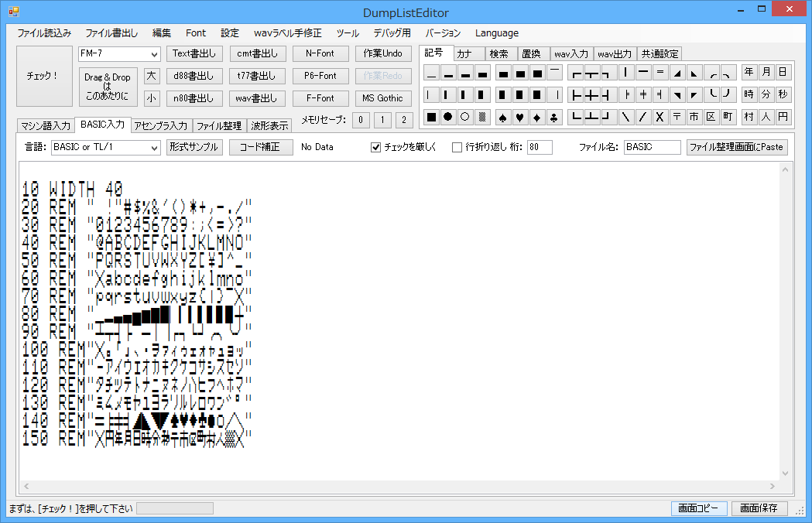Insert the 村 (village) kanji symbol

pos(749,117)
